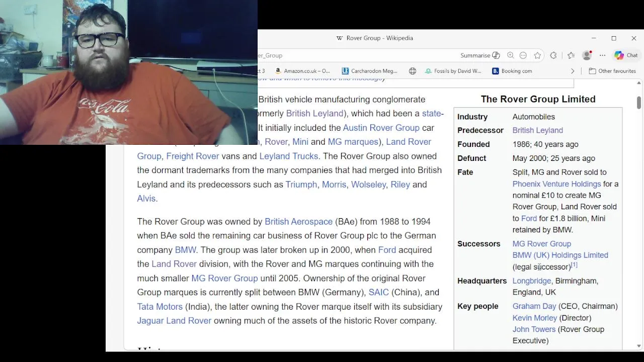Open the BMW (UK) Holdings Limited link
The height and width of the screenshot is (362, 644).
click(x=560, y=255)
